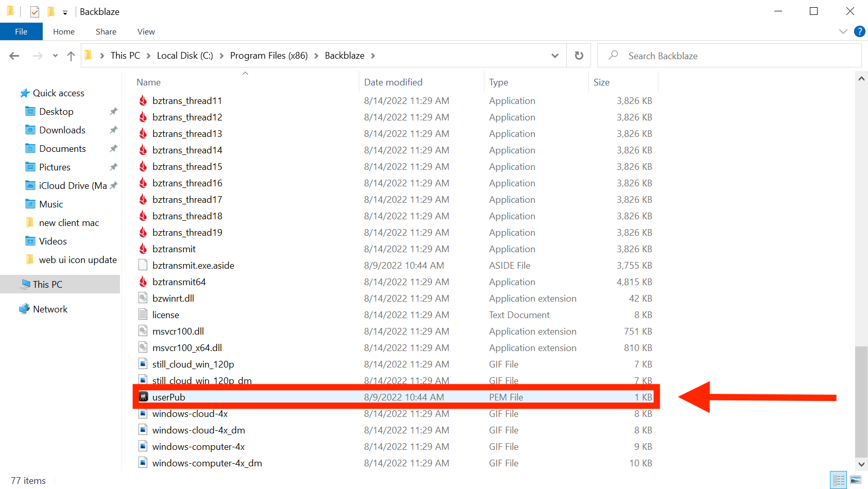Open the Customize Quick Access Toolbar dropdown
The height and width of the screenshot is (489, 868).
pyautogui.click(x=65, y=12)
